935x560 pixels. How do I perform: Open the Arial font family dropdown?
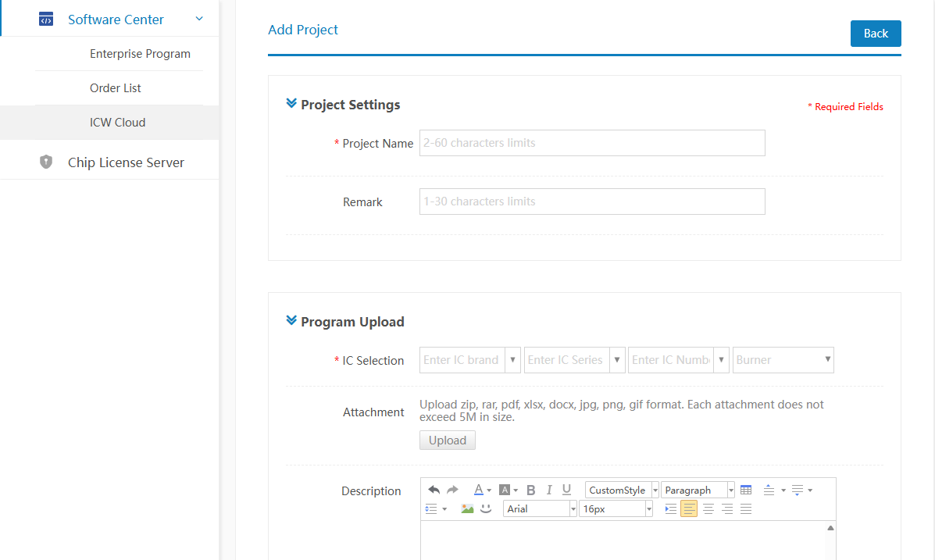tap(541, 508)
